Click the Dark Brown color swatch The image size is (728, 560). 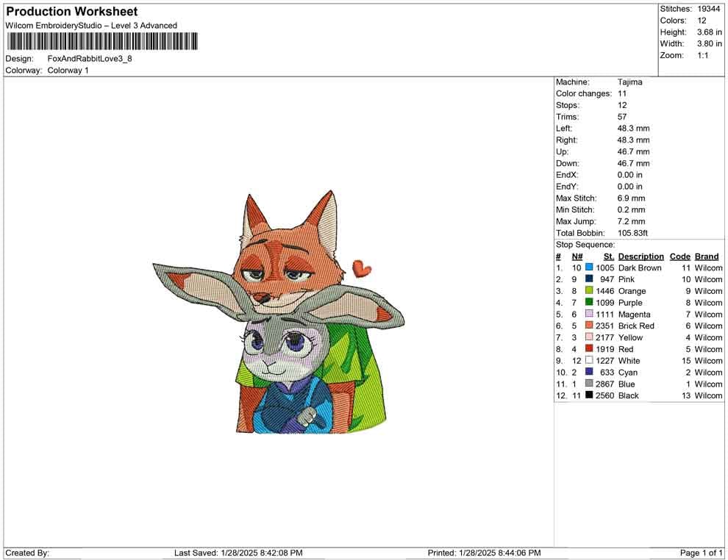pos(589,268)
